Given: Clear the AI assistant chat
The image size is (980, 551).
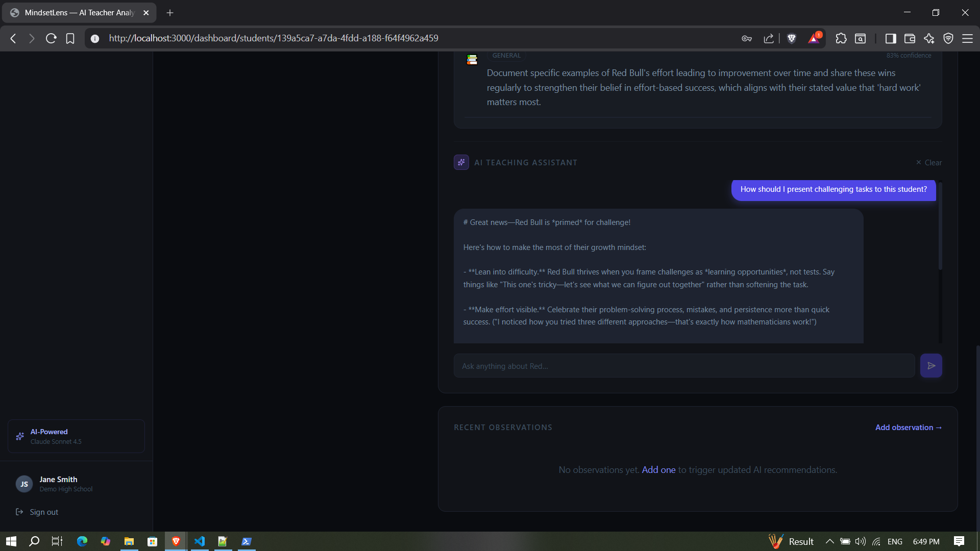Looking at the screenshot, I should [929, 163].
